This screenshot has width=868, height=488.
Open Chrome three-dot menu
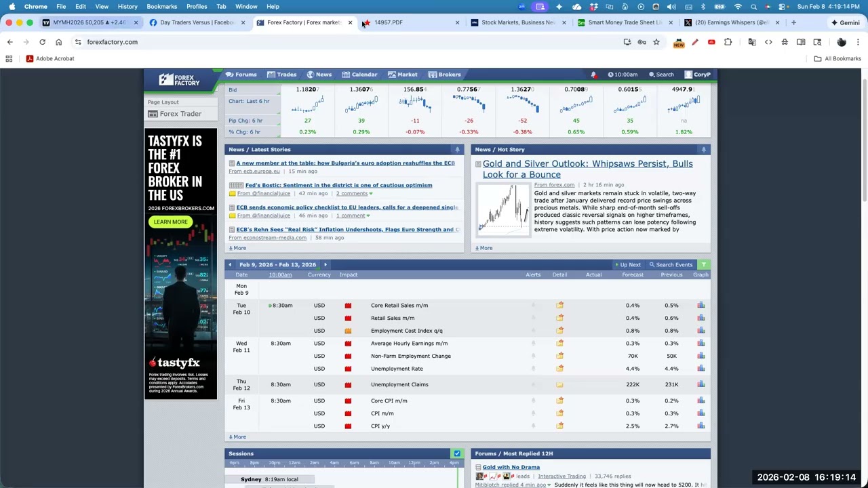click(859, 42)
